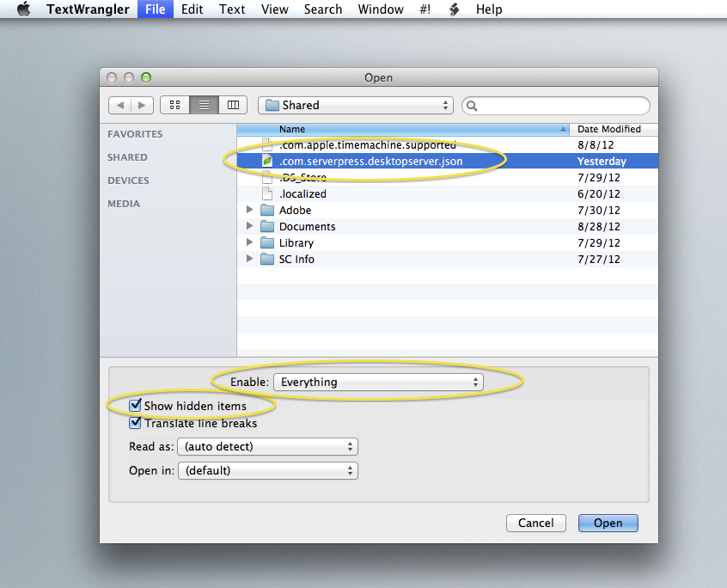Open the Scripts menu icon
Viewport: 727px width, 588px height.
[x=454, y=9]
